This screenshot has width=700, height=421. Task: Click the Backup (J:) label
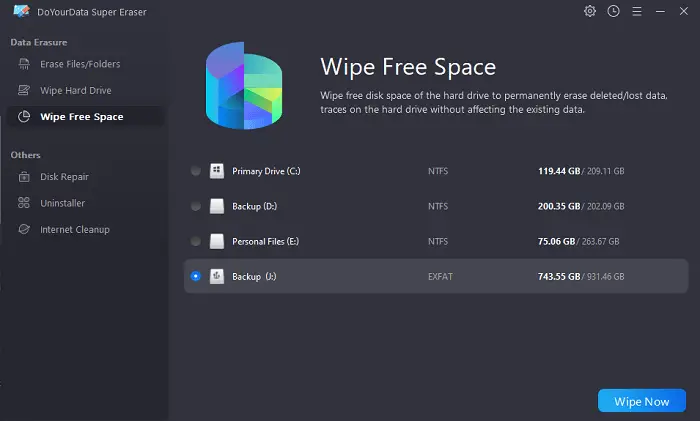coord(254,276)
